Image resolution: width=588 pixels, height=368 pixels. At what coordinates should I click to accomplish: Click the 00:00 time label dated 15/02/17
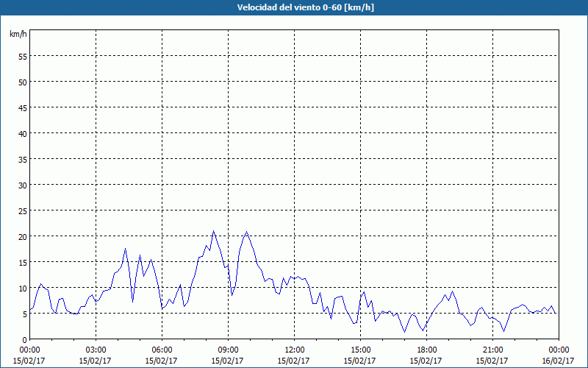pos(29,350)
